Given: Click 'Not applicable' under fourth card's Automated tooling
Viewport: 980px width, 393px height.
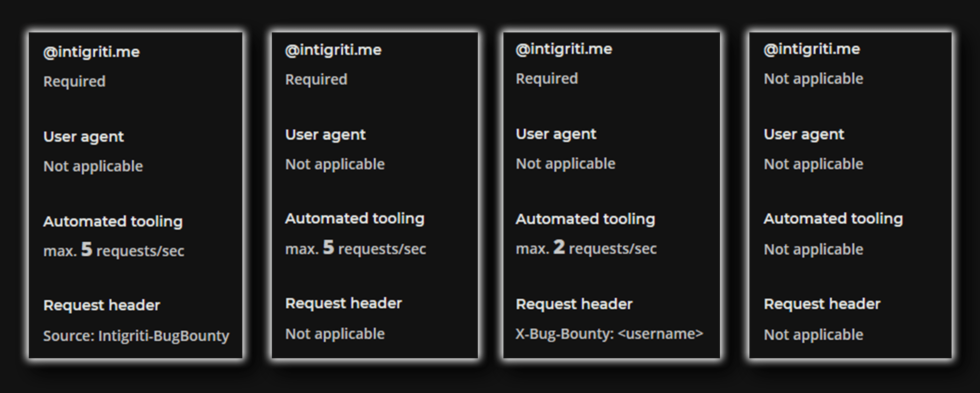Looking at the screenshot, I should pyautogui.click(x=813, y=249).
